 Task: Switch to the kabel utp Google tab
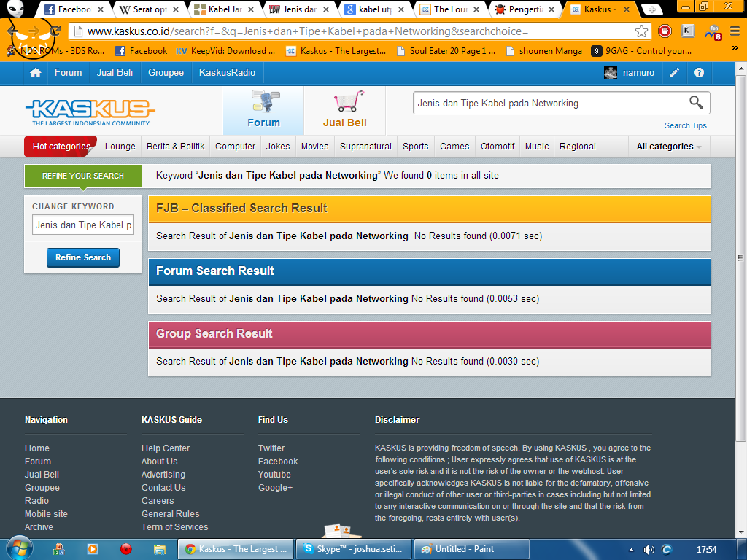click(375, 9)
